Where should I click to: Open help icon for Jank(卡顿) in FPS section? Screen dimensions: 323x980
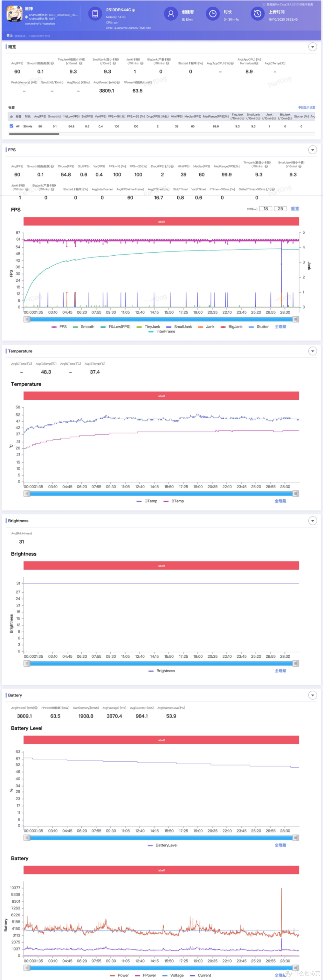coord(27,189)
